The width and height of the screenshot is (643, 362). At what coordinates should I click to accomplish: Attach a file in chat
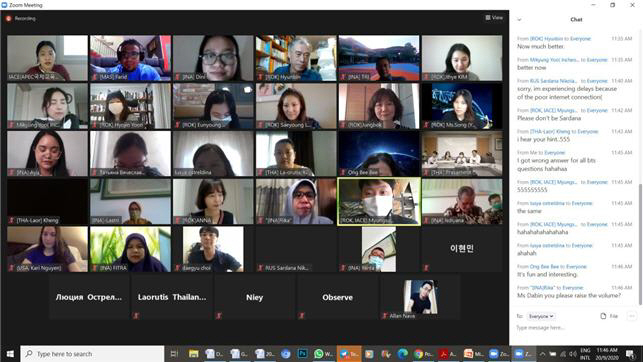point(609,316)
